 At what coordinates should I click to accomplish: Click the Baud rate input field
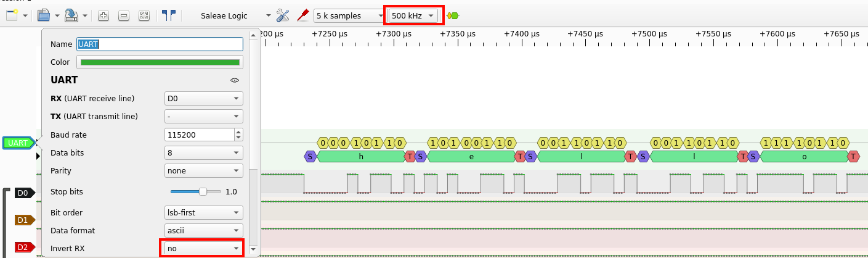pyautogui.click(x=200, y=135)
